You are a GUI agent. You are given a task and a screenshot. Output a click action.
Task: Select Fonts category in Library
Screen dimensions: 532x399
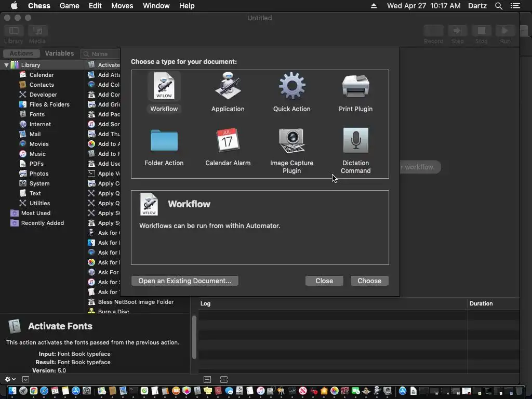(37, 114)
